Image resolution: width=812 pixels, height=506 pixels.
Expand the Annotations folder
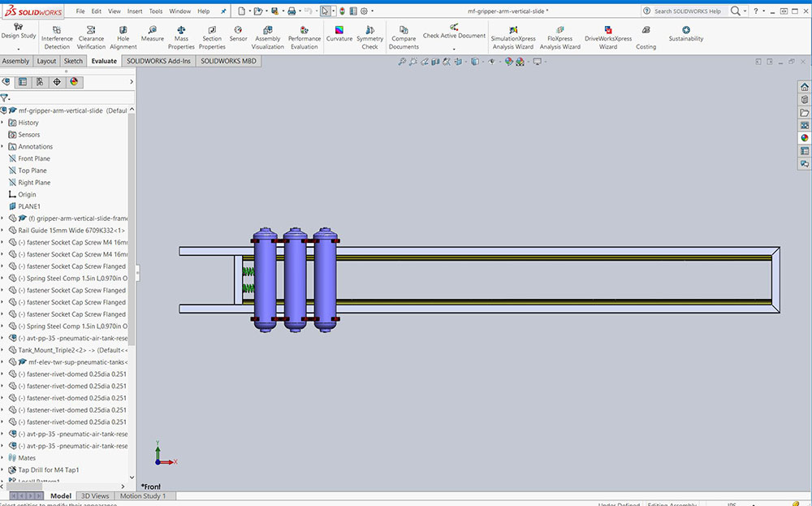point(3,147)
